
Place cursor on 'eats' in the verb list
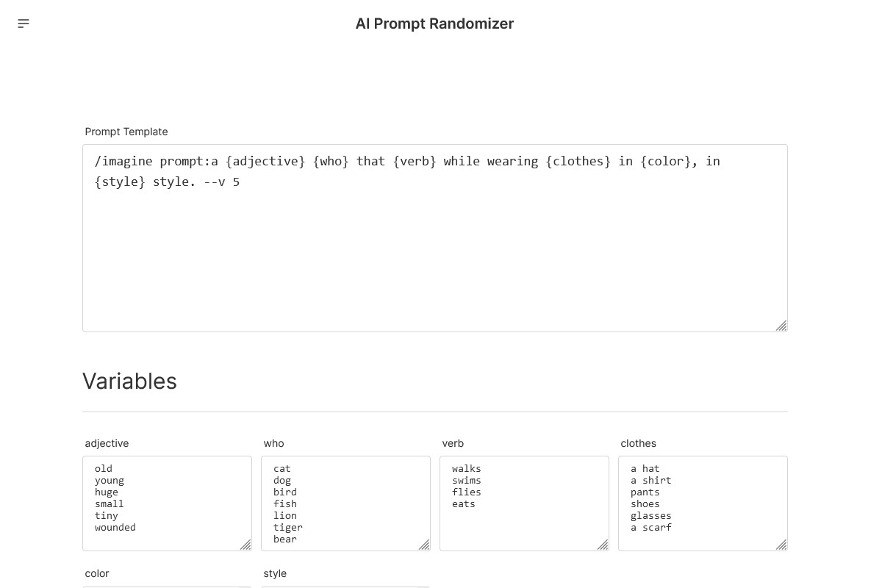463,503
